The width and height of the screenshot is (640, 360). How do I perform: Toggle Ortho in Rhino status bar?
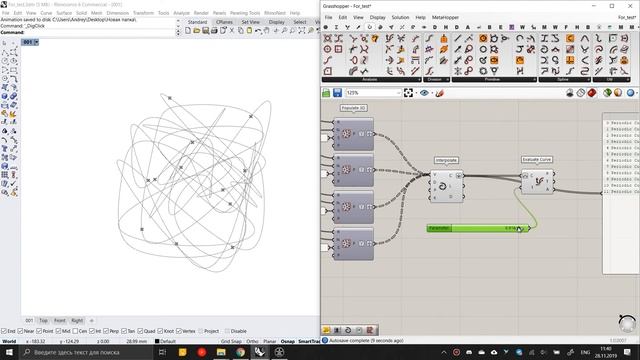coord(252,341)
